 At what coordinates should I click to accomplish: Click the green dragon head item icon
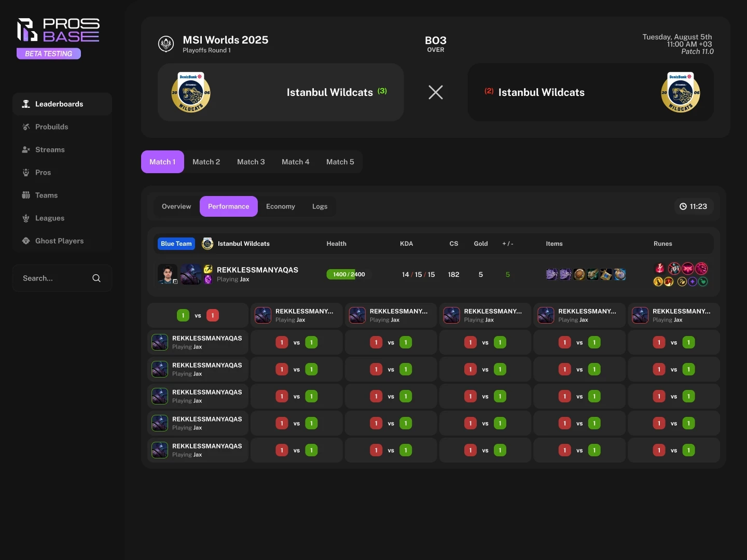click(x=593, y=274)
